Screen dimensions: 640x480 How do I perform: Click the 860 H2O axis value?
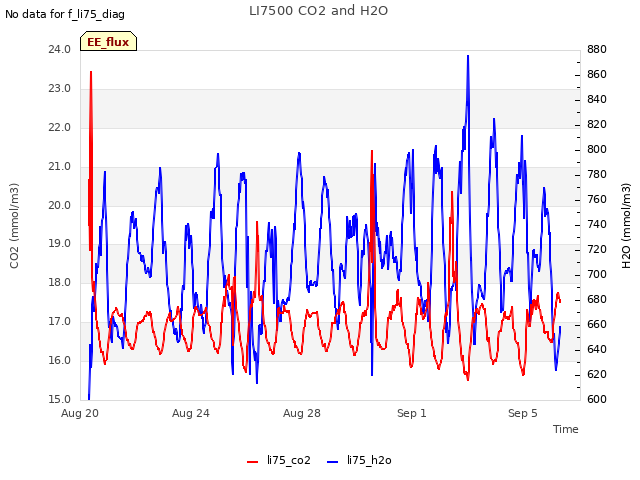tap(597, 75)
